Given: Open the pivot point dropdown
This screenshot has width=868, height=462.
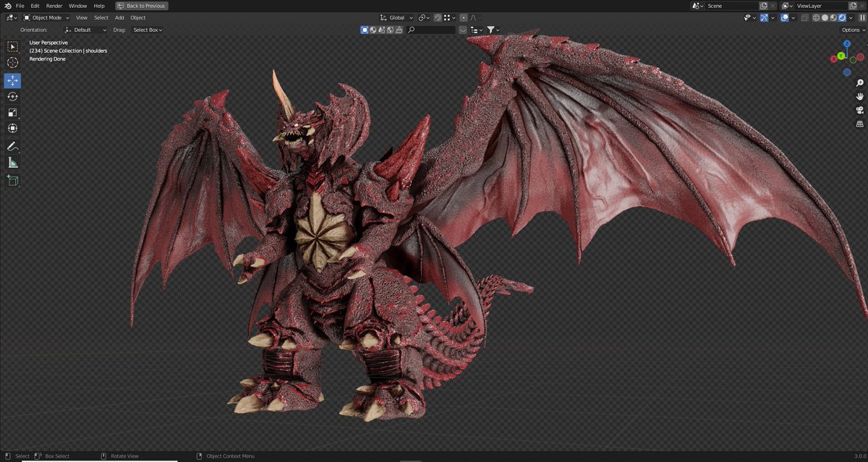Looking at the screenshot, I should coord(425,17).
